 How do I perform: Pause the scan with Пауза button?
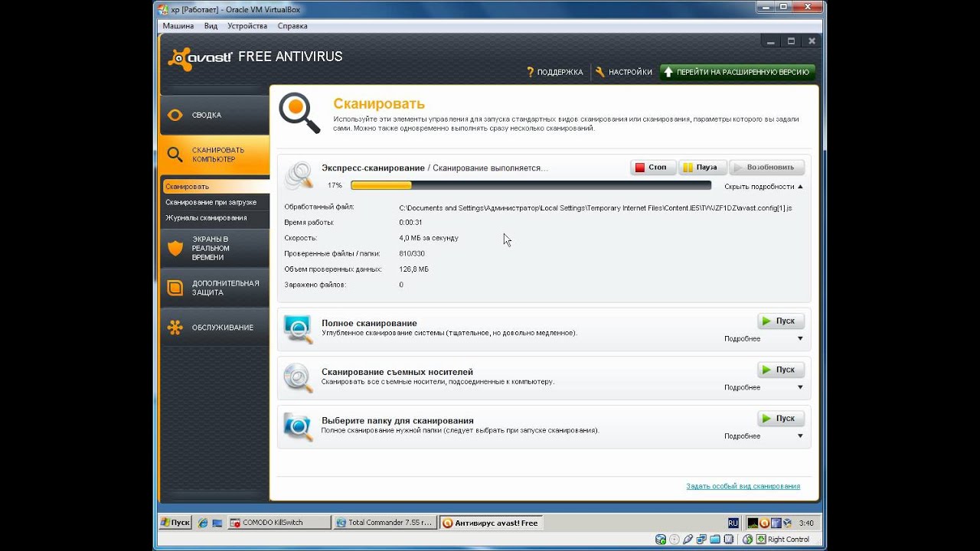coord(702,168)
